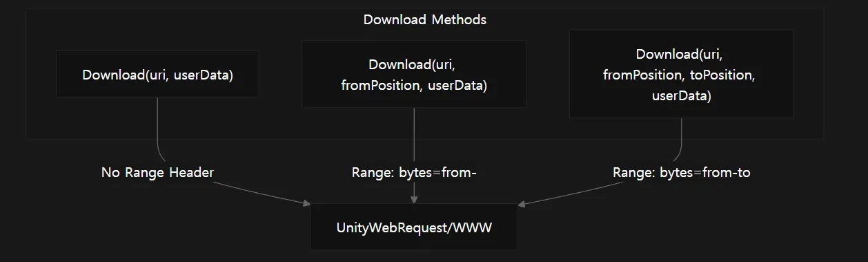Click fromPosition text in the middle node
The width and height of the screenshot is (868, 262).
click(x=382, y=86)
